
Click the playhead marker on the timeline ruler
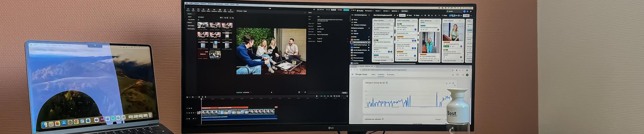(x=201, y=99)
